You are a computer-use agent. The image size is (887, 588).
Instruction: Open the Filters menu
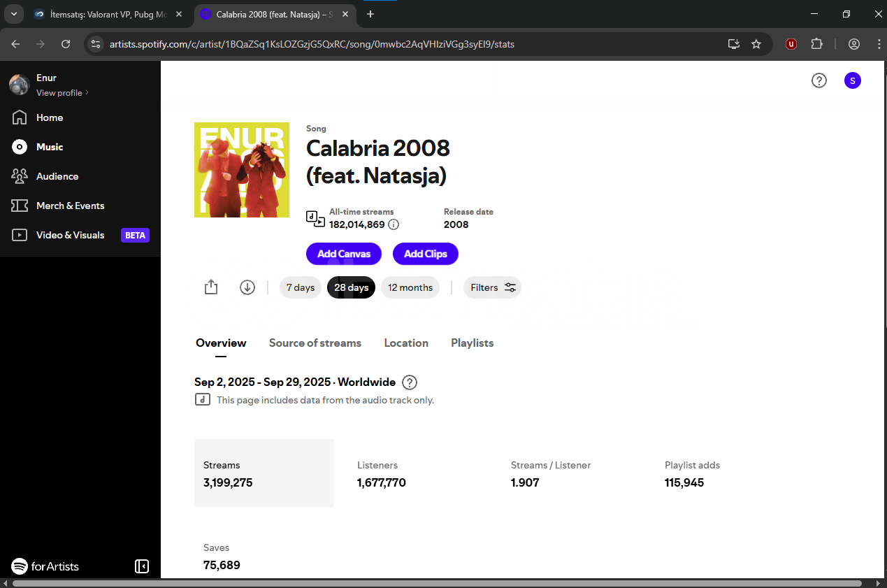coord(493,287)
